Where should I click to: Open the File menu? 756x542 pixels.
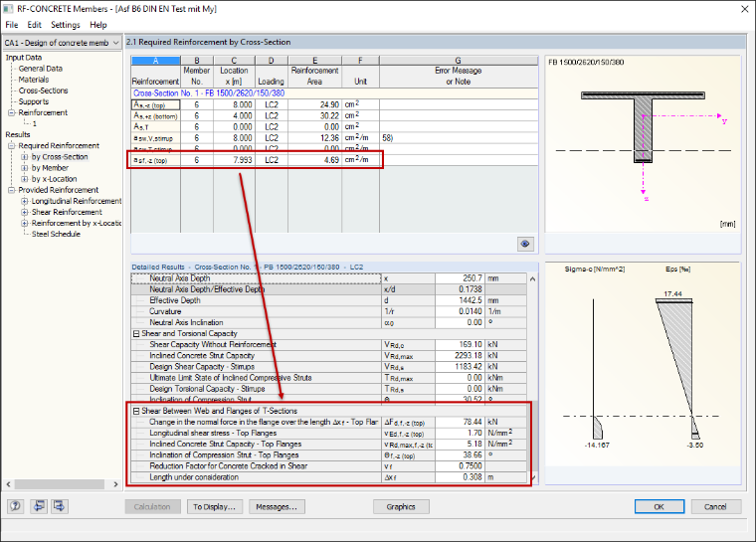[x=12, y=25]
